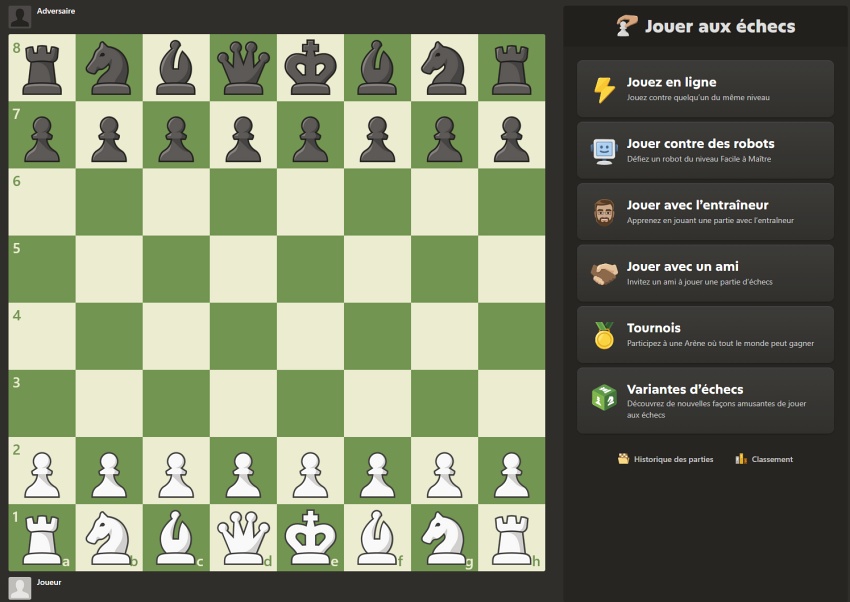
Task: Open Jouez en ligne option
Action: 705,89
